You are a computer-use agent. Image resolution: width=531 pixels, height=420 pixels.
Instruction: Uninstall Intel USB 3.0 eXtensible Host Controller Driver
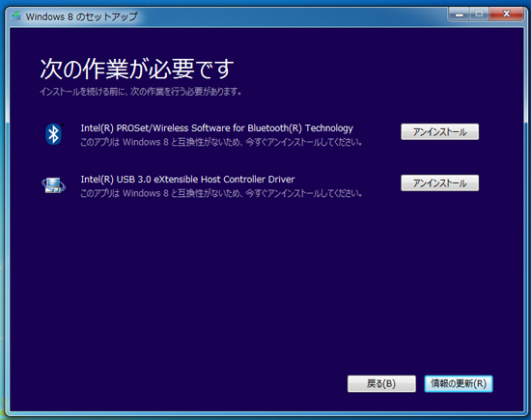(x=439, y=182)
